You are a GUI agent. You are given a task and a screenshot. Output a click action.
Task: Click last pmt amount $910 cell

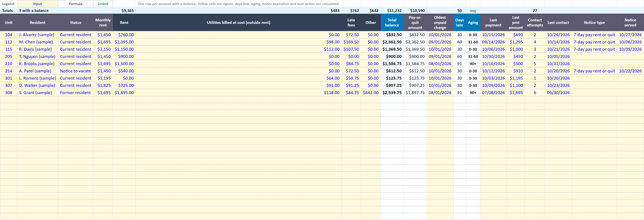[x=515, y=71]
